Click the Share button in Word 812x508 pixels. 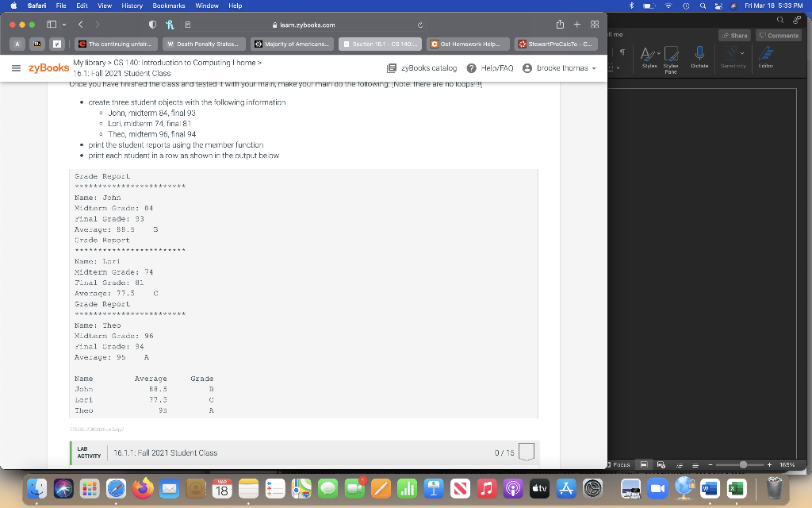coord(735,35)
